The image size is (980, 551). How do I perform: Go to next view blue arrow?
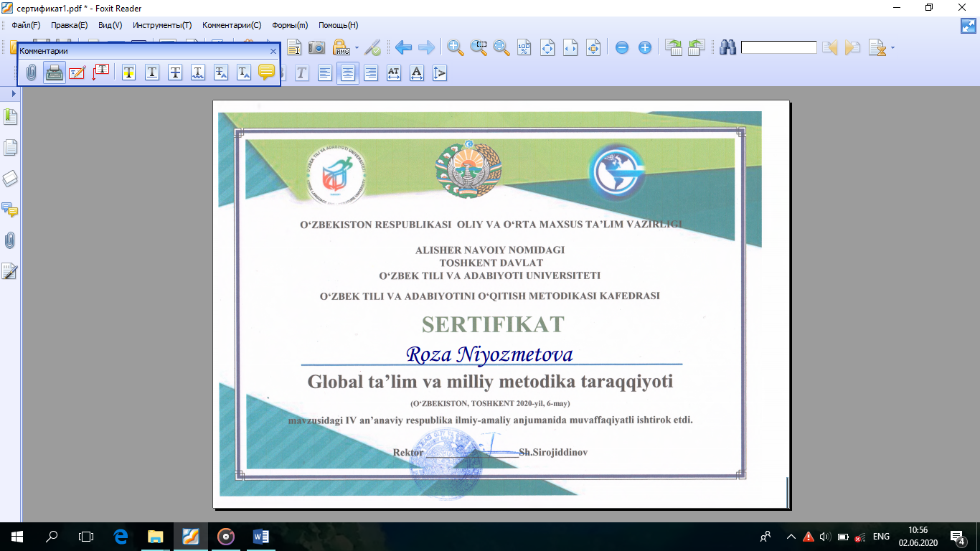[426, 48]
